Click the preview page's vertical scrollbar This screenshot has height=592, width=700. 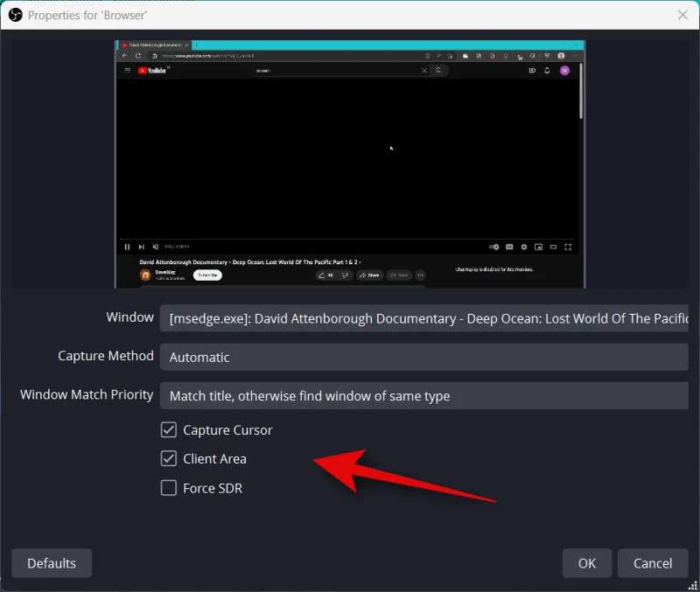point(581,92)
